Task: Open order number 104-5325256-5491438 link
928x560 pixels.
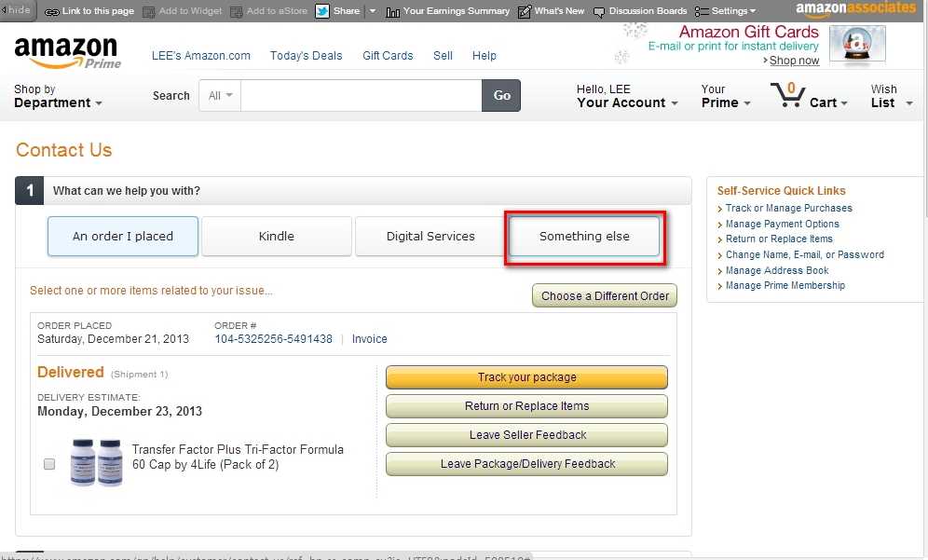Action: (273, 338)
